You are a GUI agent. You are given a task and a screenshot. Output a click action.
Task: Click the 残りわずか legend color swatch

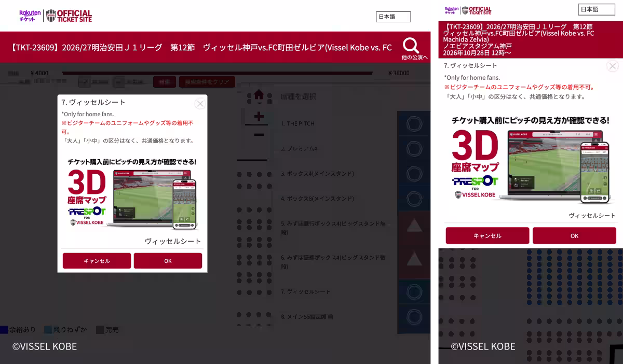[x=48, y=330]
